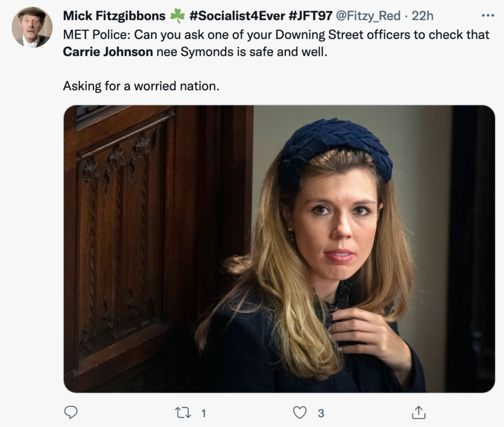Click the line 'Asking for a worried nation.'
The image size is (504, 427).
tap(141, 87)
